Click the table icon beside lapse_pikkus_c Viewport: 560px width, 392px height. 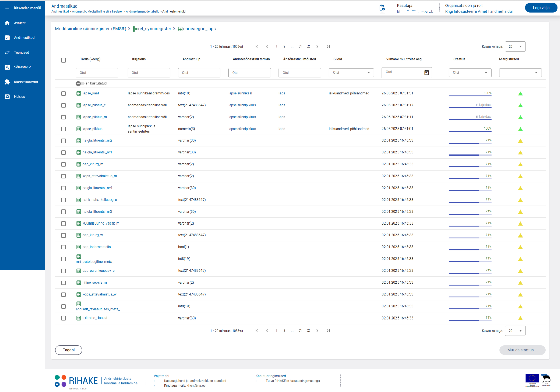(79, 105)
